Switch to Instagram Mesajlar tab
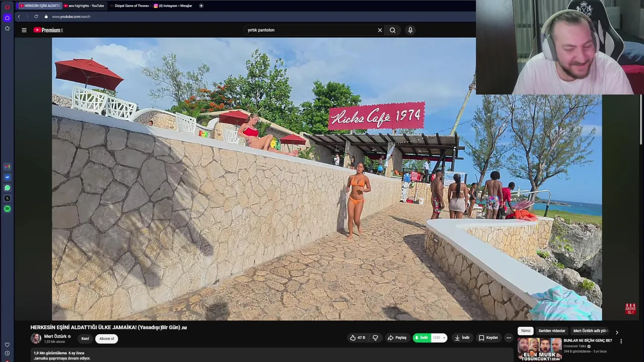 (174, 6)
